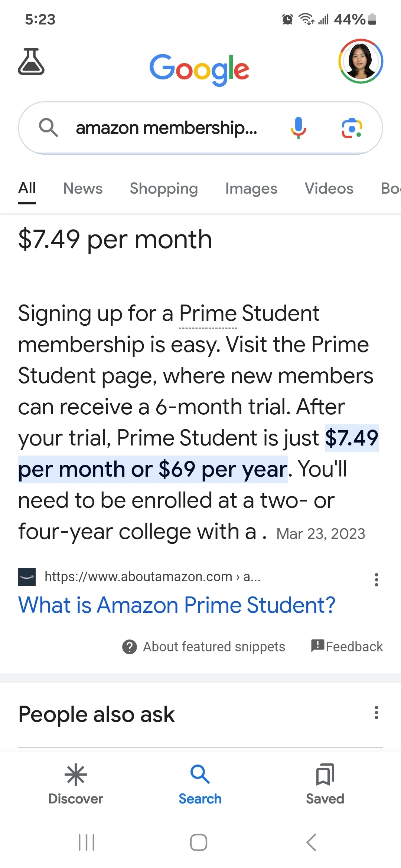Open People also ask options menu
The image size is (401, 868).
(376, 713)
